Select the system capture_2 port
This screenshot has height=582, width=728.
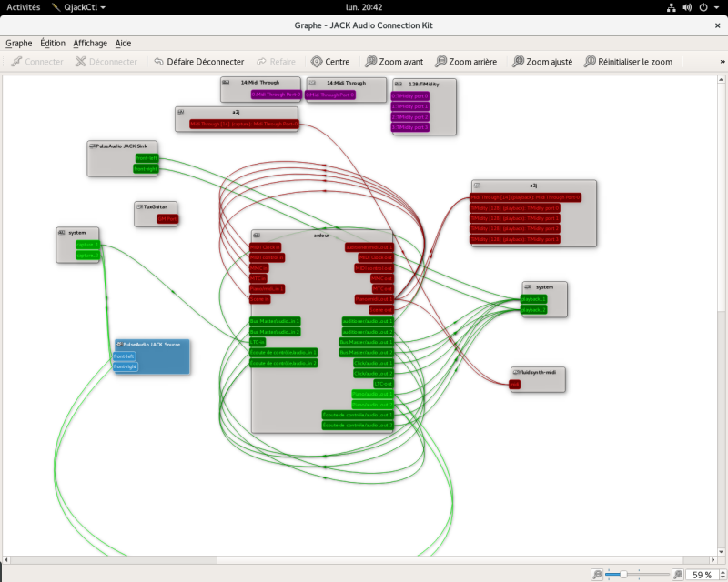point(87,256)
